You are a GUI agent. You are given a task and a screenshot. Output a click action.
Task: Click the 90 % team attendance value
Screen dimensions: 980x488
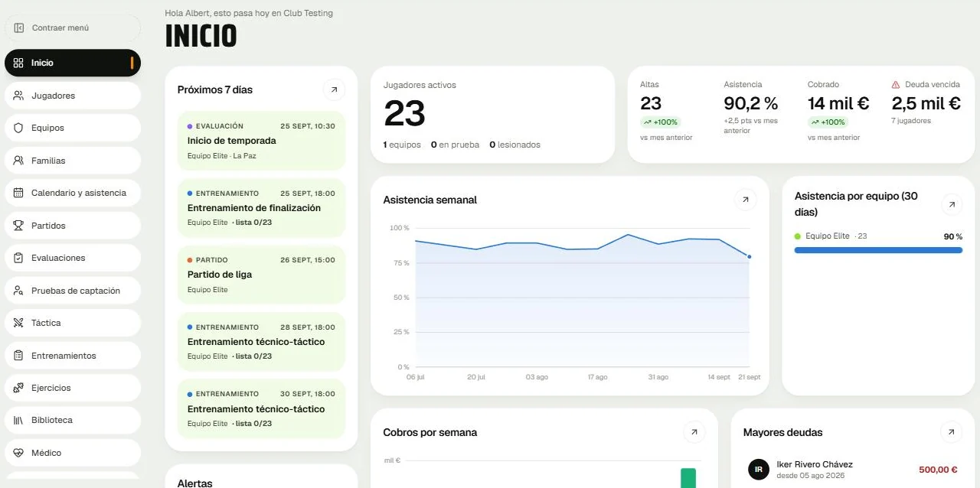[953, 237]
